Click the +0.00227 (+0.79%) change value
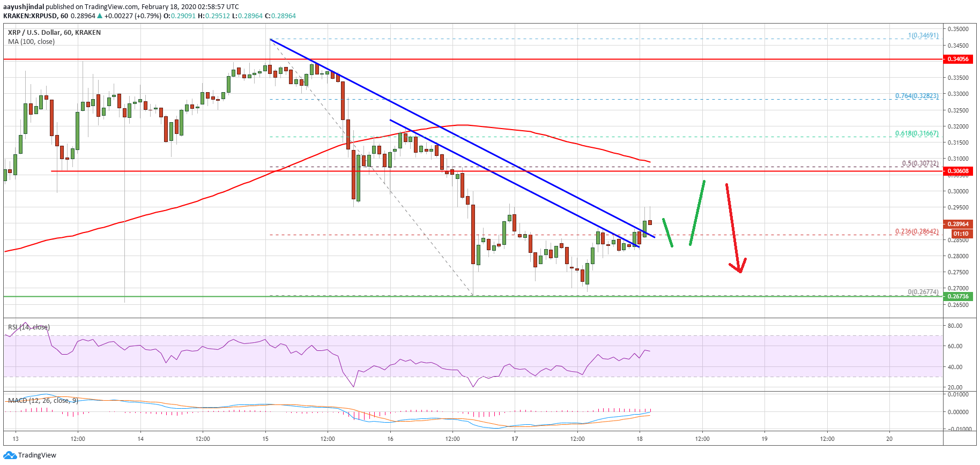The height and width of the screenshot is (465, 980). coord(133,16)
